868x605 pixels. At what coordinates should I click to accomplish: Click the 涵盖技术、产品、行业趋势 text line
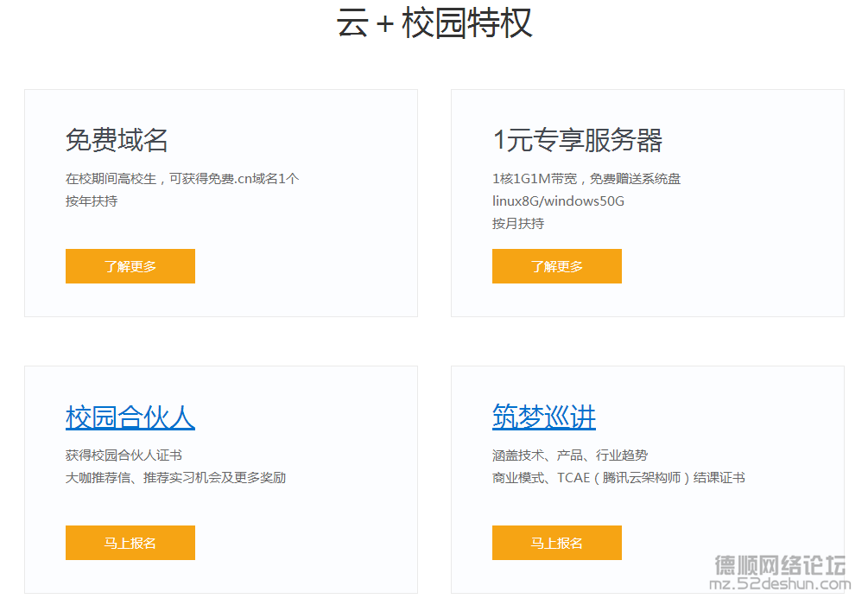570,455
